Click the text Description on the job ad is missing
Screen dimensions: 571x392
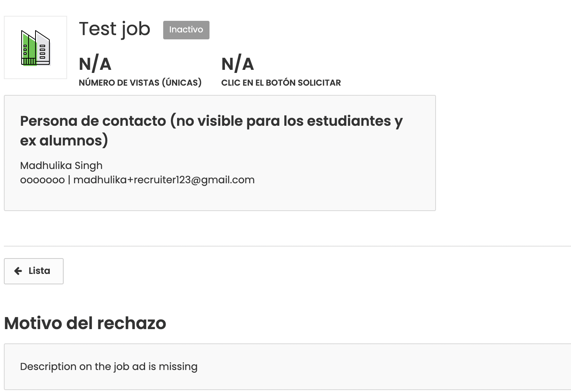(109, 367)
